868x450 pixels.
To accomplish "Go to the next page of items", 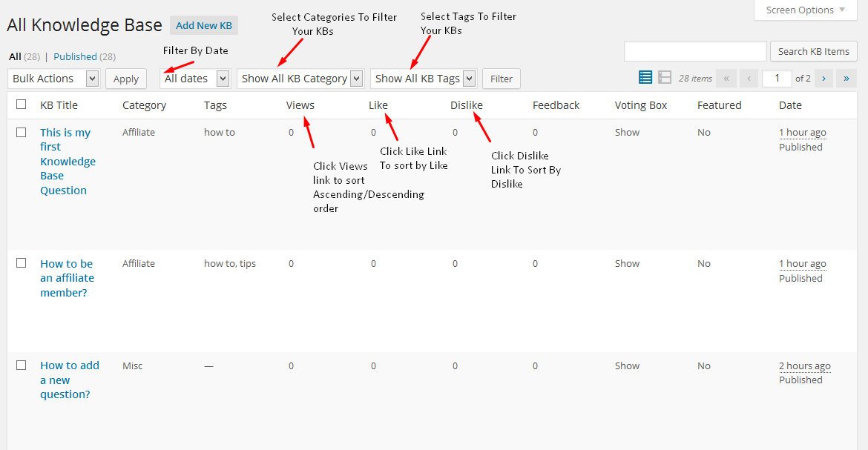I will [x=823, y=77].
